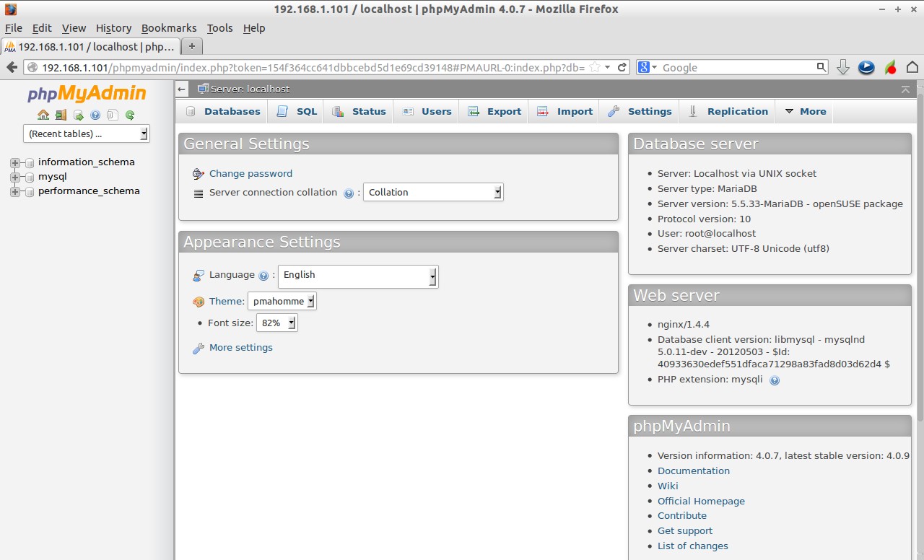Click the blue play button toolbar icon
This screenshot has width=924, height=560.
(866, 67)
